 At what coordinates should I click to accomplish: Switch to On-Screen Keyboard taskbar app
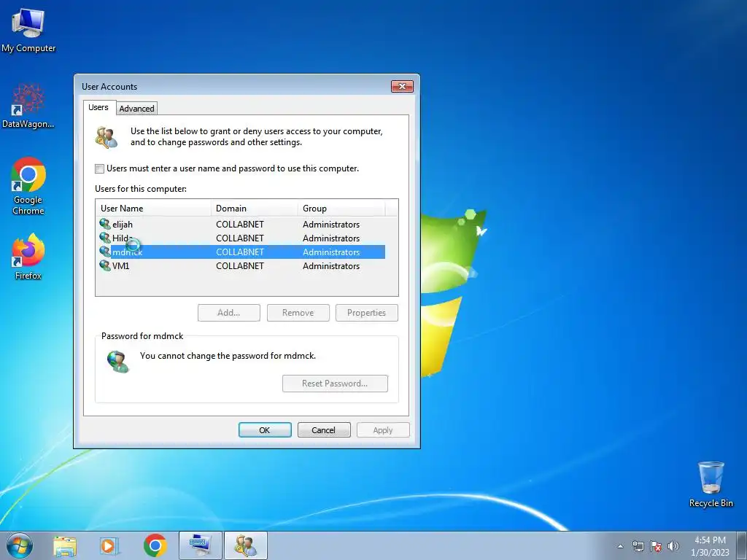[200, 545]
